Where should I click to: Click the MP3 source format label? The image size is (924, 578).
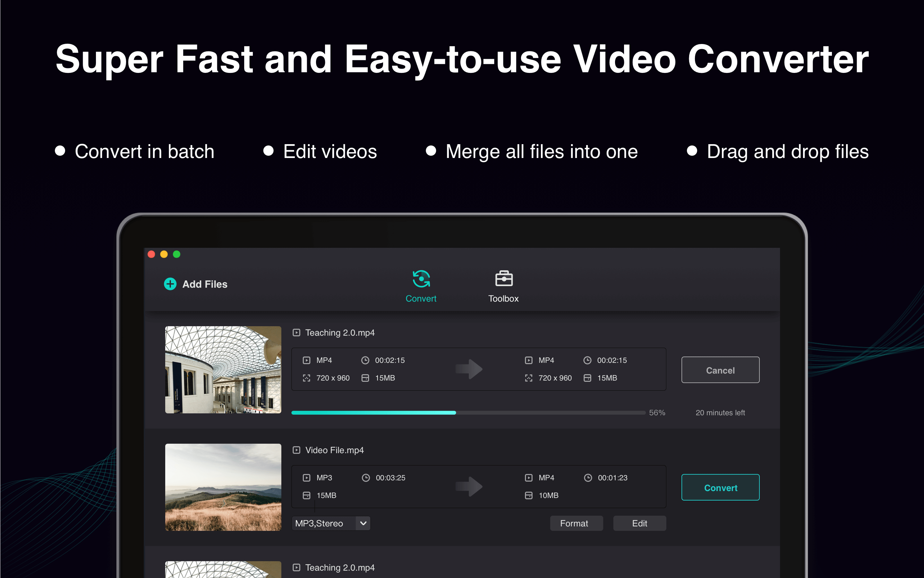point(325,478)
